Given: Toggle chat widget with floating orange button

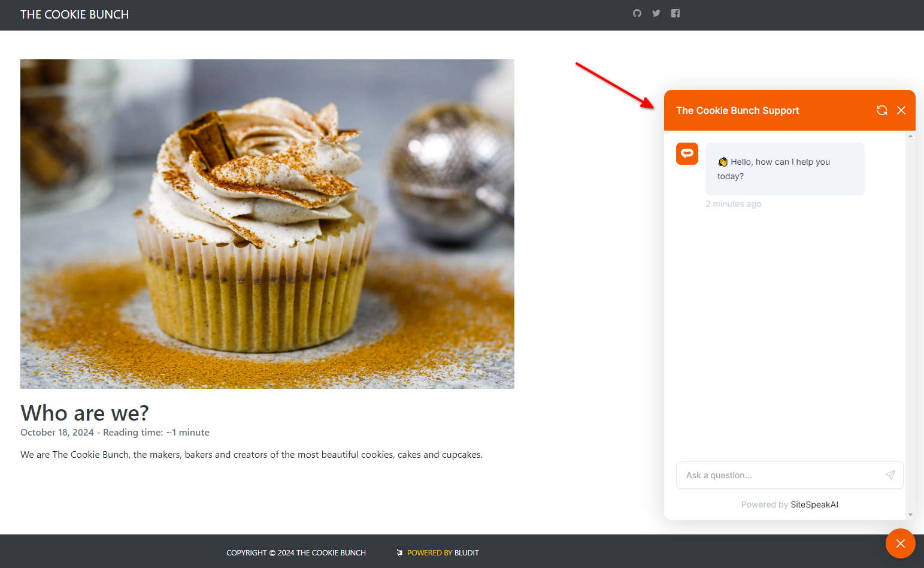Looking at the screenshot, I should point(900,543).
